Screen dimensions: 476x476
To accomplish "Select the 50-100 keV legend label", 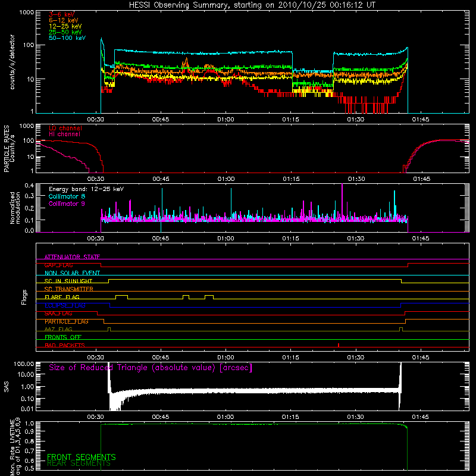I will 67,38.
